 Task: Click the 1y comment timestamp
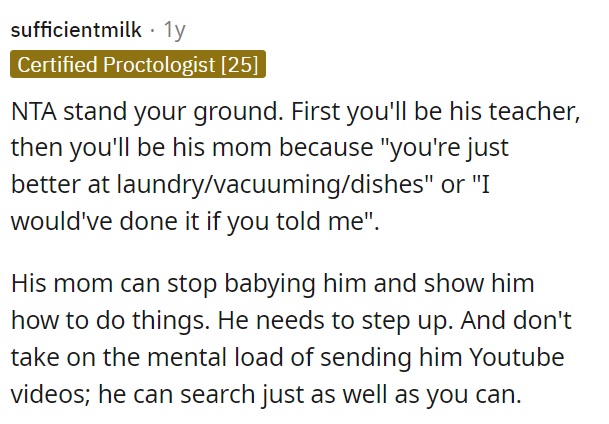pos(174,30)
